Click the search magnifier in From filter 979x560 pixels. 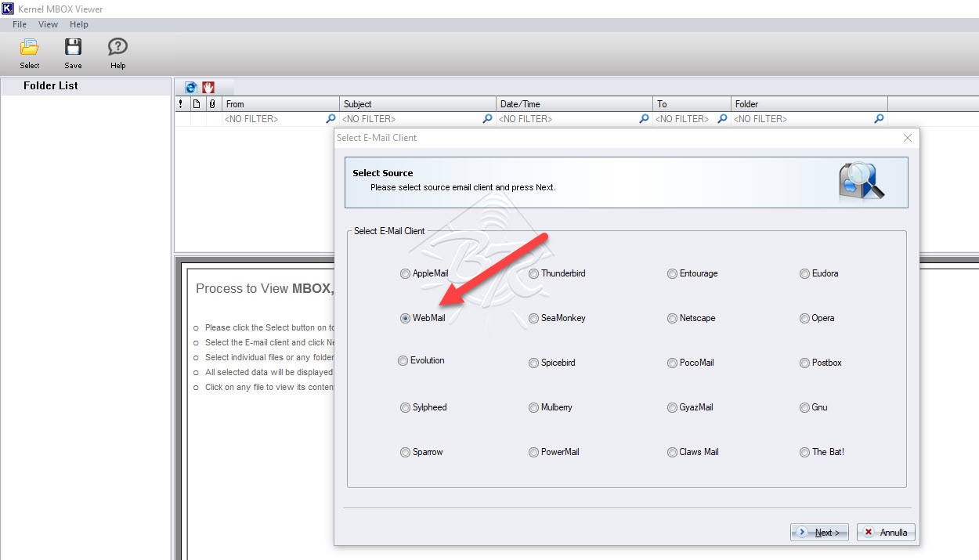coord(331,119)
